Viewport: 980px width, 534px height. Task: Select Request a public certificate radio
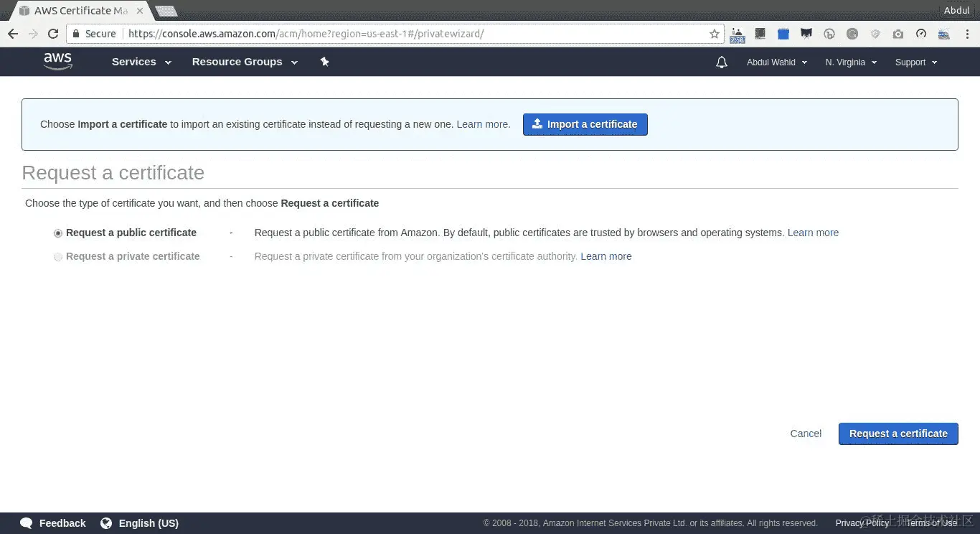[x=58, y=233]
